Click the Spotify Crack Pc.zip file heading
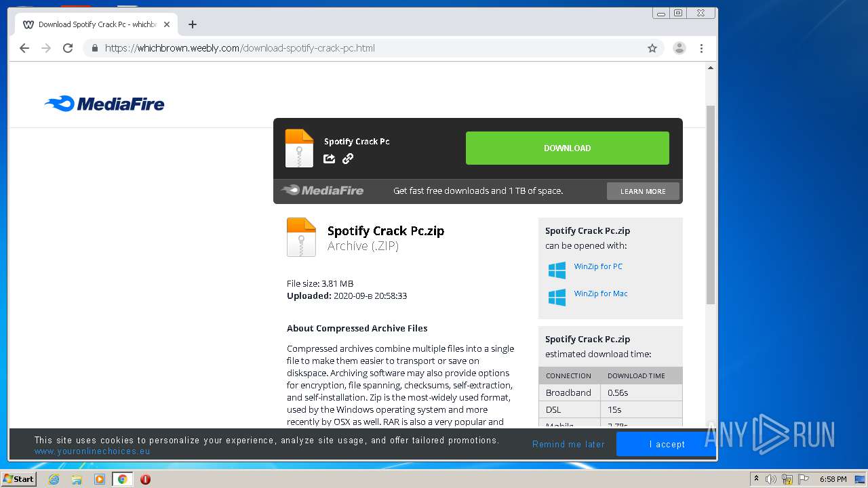868x488 pixels. (386, 230)
